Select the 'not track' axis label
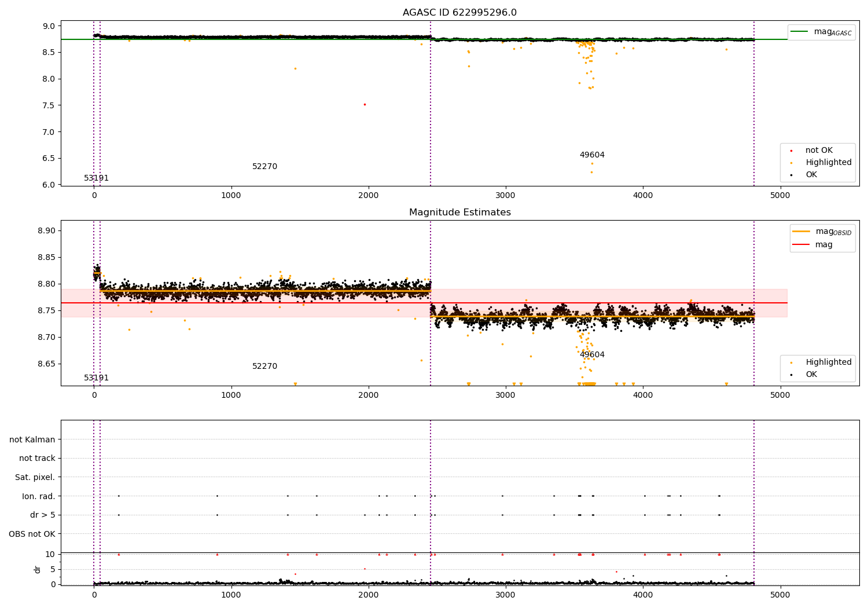Screen dimensions: 868x608 37,459
